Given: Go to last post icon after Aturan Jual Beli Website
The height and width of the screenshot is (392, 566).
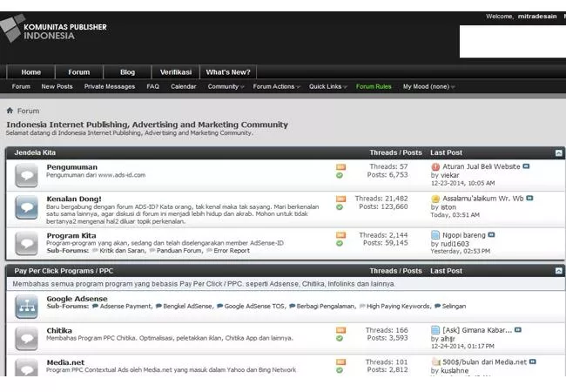Looking at the screenshot, I should [x=526, y=166].
